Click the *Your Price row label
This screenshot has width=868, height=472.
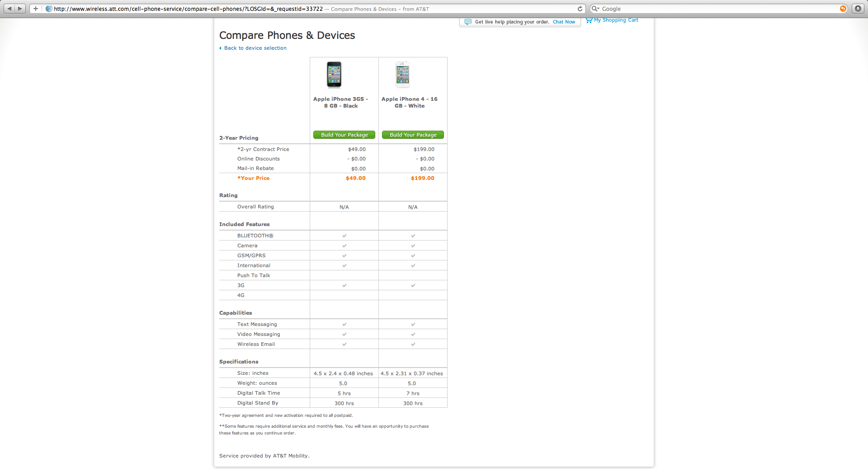[x=253, y=178]
